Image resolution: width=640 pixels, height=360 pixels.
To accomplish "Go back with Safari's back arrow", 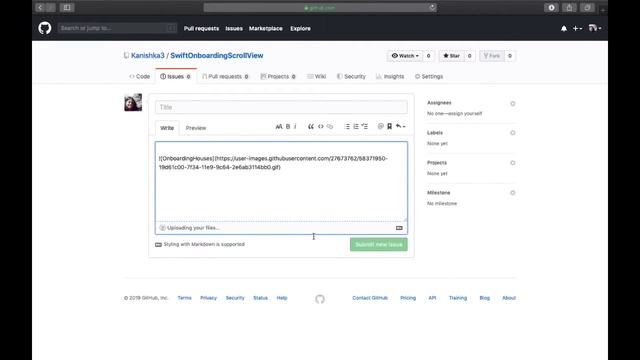I will [40, 7].
